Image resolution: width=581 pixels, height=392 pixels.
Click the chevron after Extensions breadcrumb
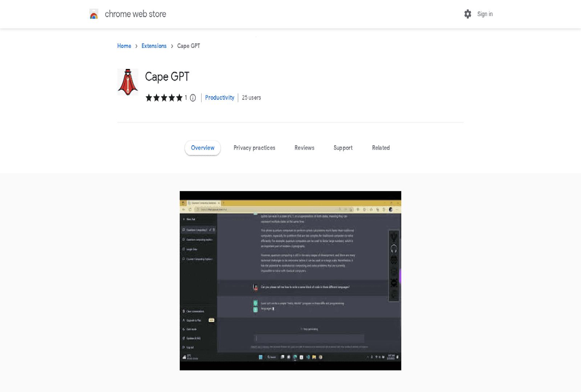(x=172, y=46)
